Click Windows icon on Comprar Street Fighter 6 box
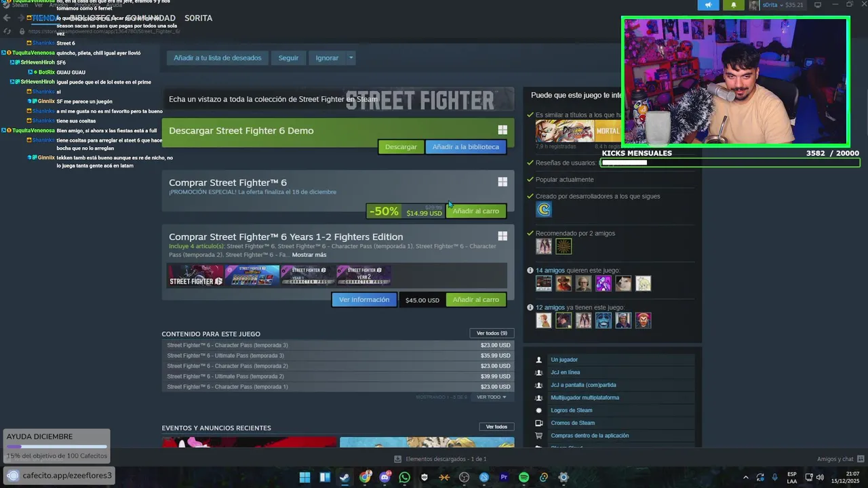 pos(502,182)
